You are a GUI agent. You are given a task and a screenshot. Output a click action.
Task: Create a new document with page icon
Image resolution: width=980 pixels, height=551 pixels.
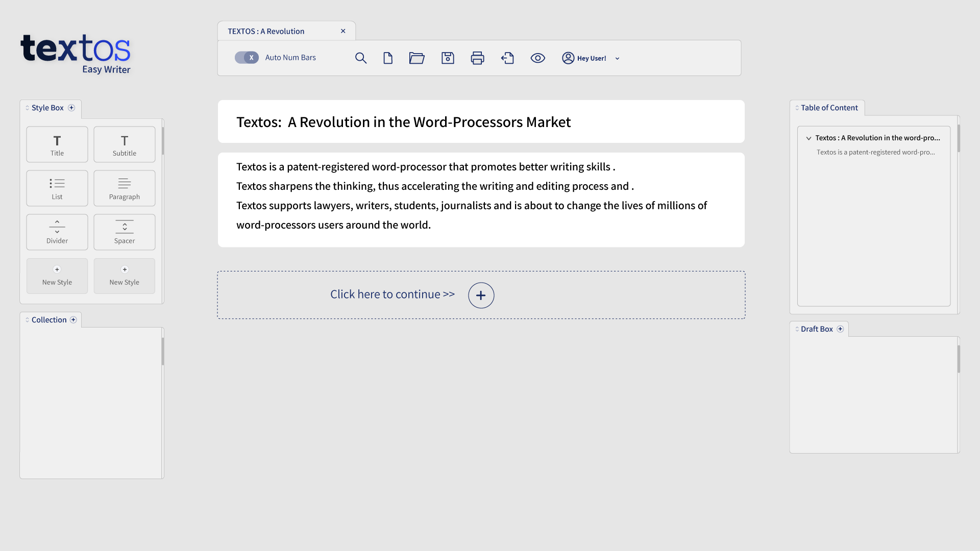coord(388,58)
